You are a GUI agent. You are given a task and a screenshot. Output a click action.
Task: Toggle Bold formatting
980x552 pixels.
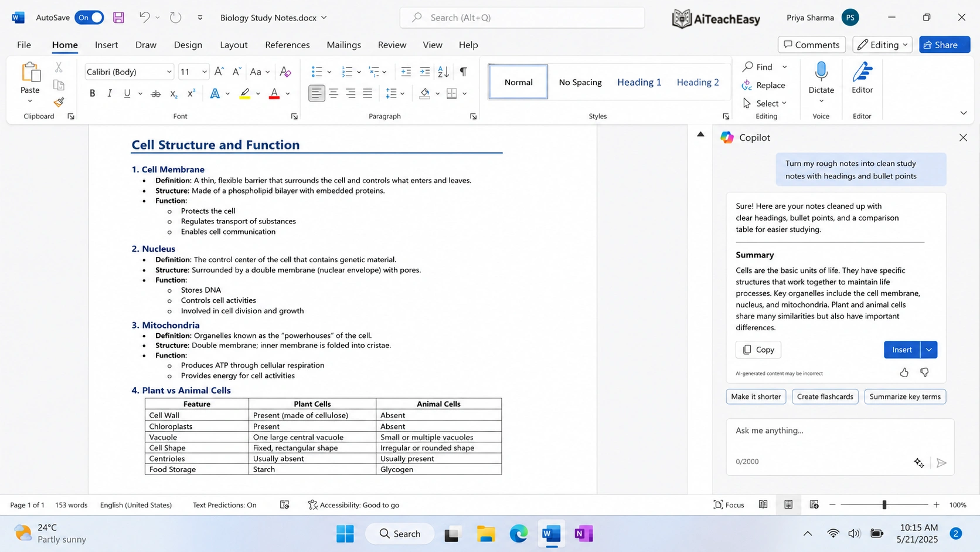[92, 93]
